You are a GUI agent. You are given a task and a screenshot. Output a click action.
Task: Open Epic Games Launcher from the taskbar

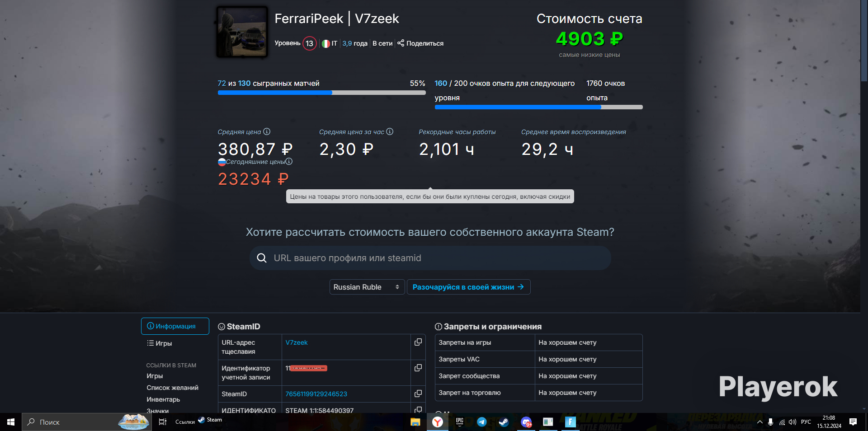click(x=459, y=422)
